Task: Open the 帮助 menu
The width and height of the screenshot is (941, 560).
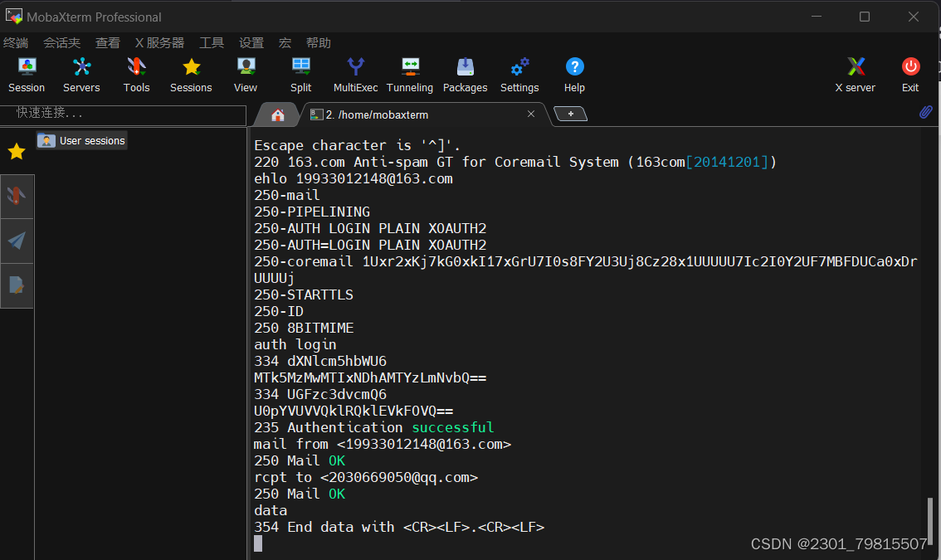Action: point(319,42)
